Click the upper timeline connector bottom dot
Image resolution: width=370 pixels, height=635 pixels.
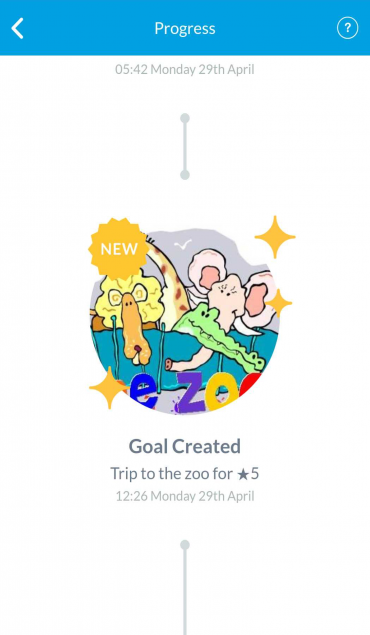(185, 175)
